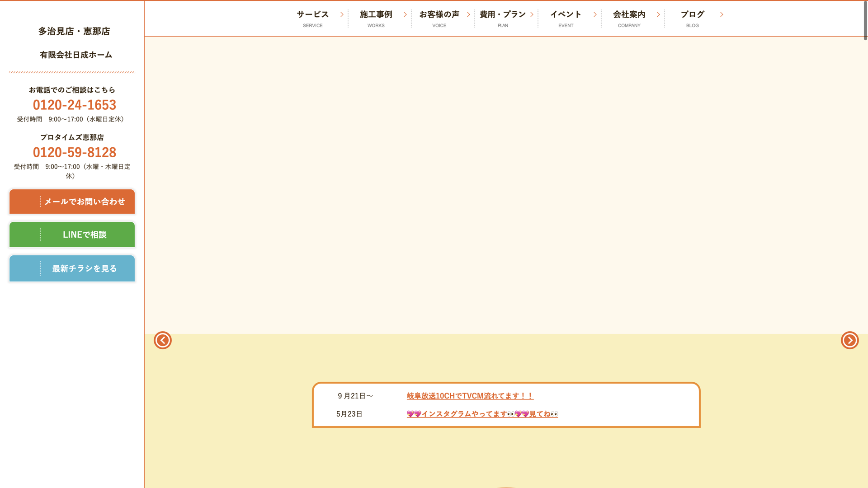The image size is (868, 488).
Task: Click the page vertical scrollbar thumb
Action: [x=865, y=20]
